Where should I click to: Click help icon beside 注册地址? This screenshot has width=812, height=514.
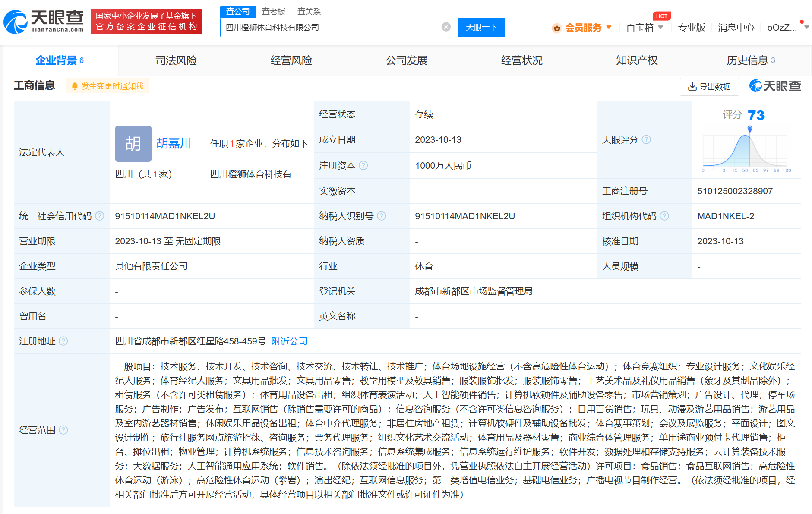pos(63,341)
